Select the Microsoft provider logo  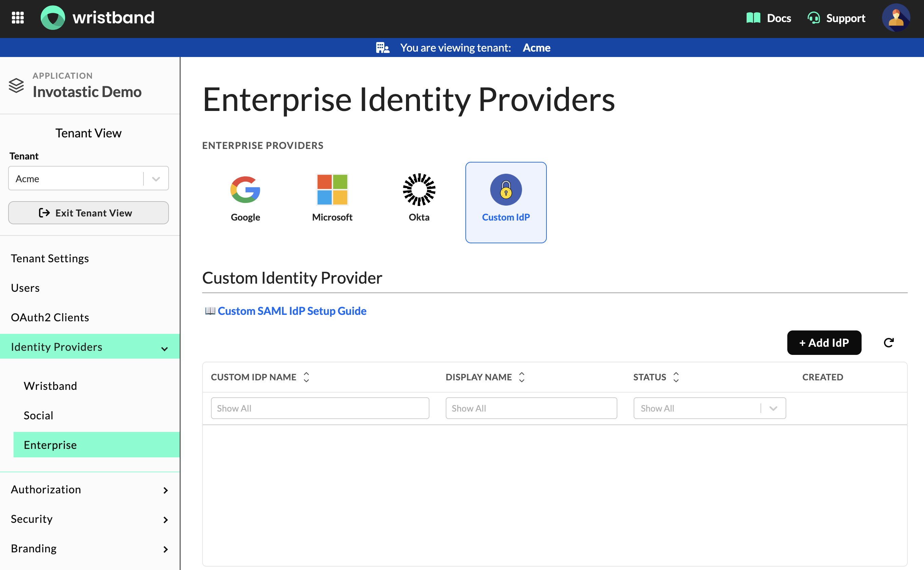(332, 190)
